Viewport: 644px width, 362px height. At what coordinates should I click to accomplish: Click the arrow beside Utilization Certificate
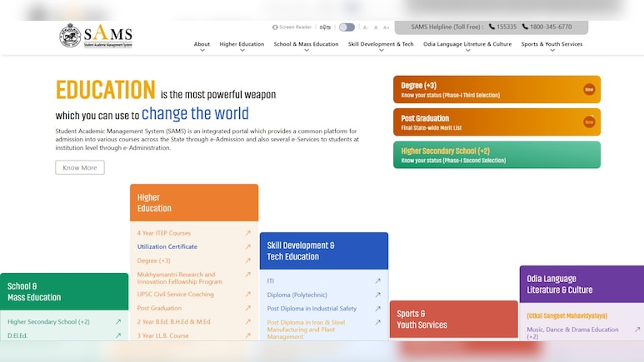[x=247, y=246]
